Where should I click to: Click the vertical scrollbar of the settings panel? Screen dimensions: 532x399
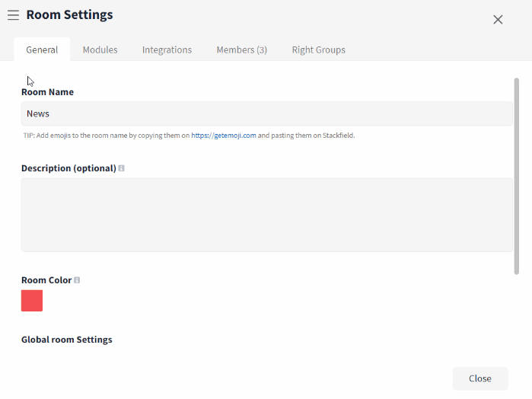(516, 176)
